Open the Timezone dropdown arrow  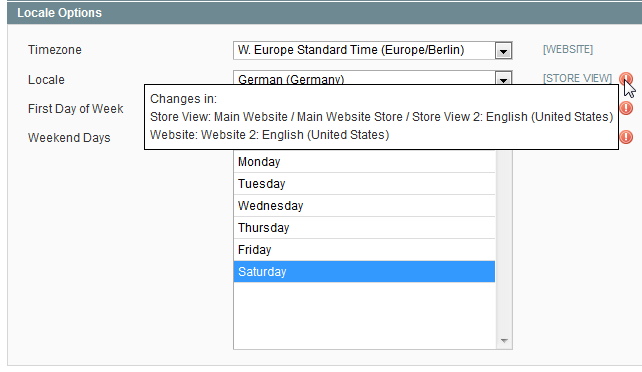pos(503,51)
